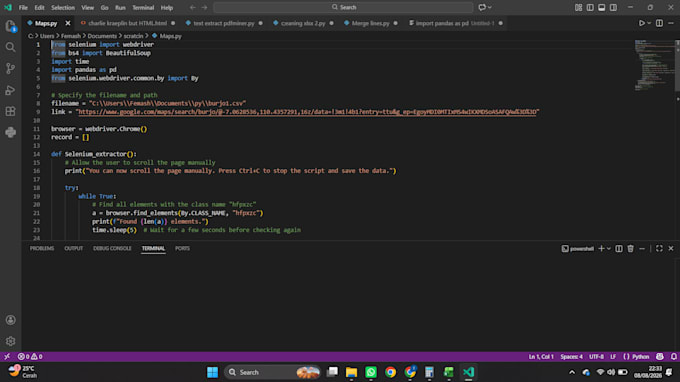The width and height of the screenshot is (680, 382).
Task: Open the Selection menu
Action: 63,7
